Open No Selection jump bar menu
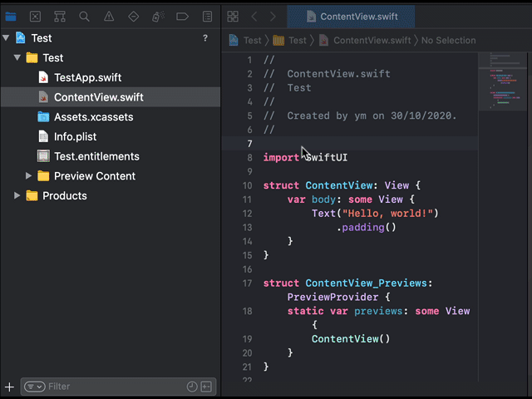Viewport: 532px width, 399px height. [x=449, y=40]
